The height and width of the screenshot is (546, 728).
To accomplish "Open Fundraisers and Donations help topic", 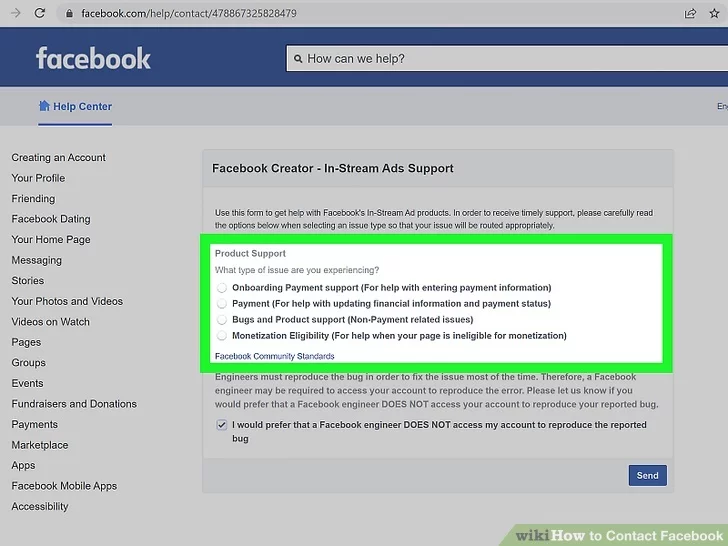I will [74, 404].
